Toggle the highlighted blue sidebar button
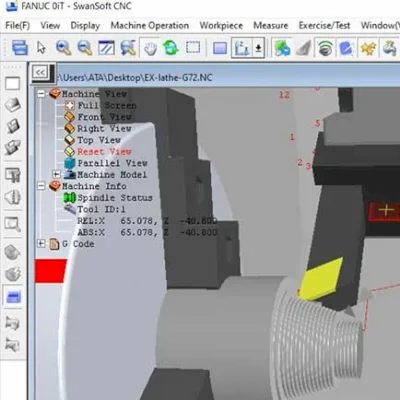The image size is (400, 400). [x=13, y=296]
